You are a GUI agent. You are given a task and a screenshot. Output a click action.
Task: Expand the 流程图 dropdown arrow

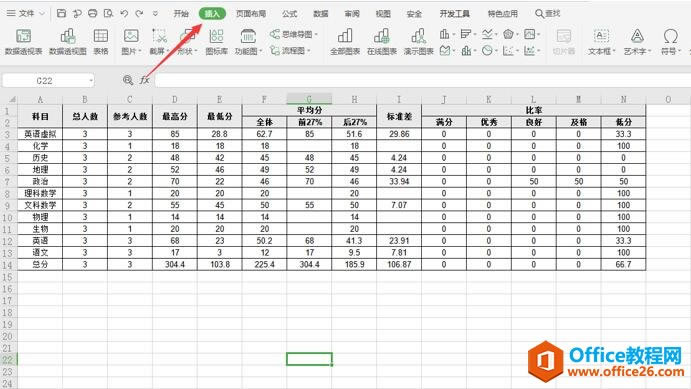308,51
